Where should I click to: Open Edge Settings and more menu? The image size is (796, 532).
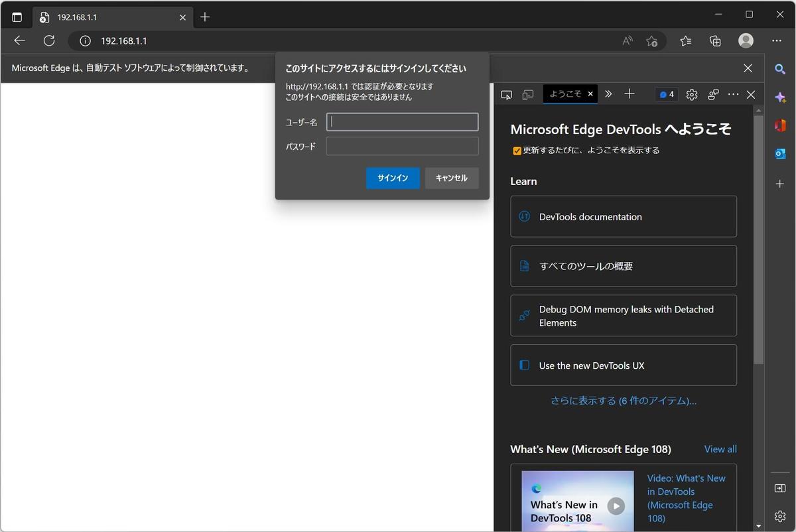(776, 41)
